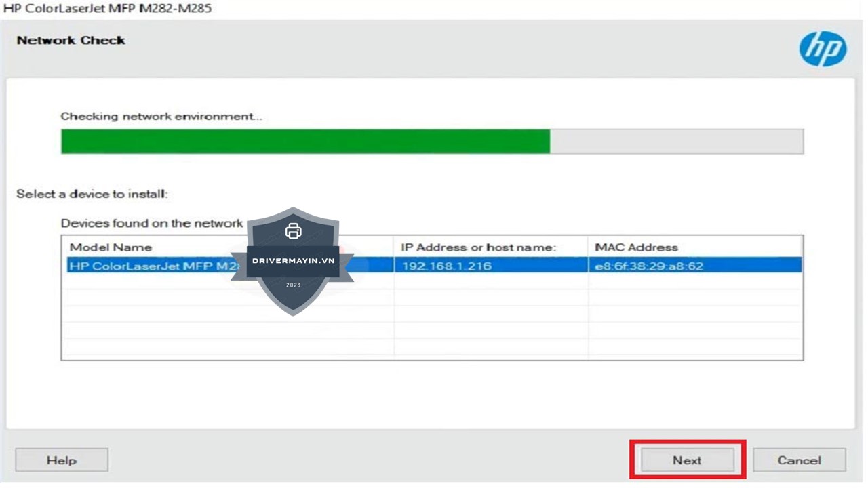Sort devices by the Model Name column

click(111, 247)
